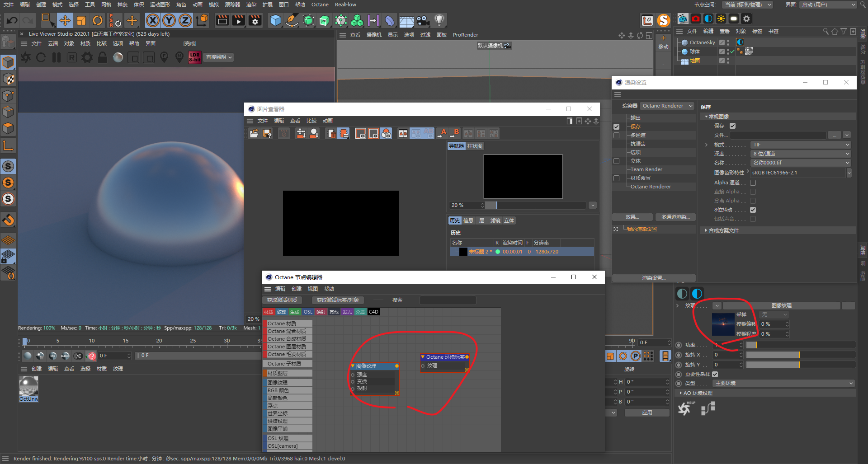The height and width of the screenshot is (464, 868).
Task: Toggle 重要性采样 checkbox
Action: point(715,374)
